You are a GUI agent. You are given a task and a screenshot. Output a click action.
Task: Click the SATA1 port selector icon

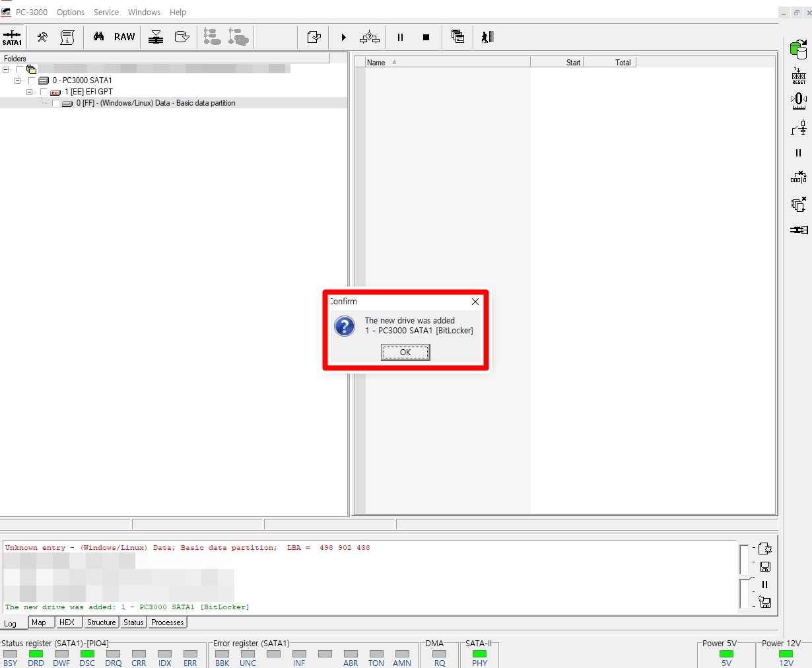[12, 38]
